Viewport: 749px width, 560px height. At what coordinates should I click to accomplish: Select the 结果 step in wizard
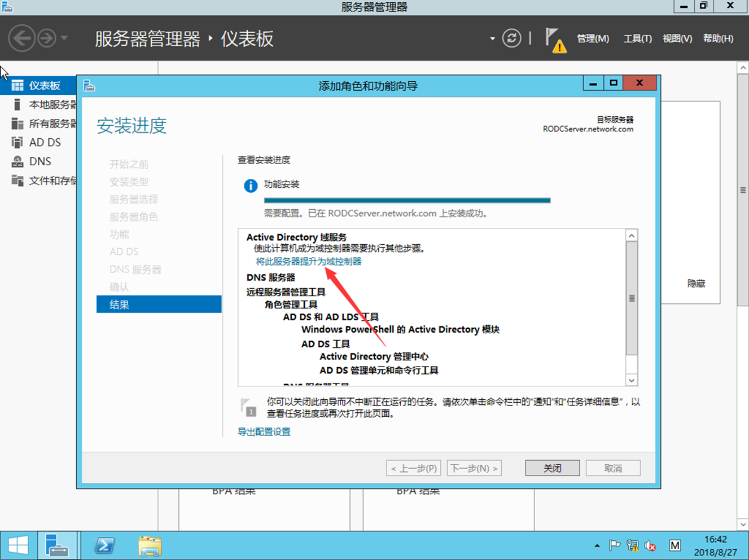tap(159, 305)
